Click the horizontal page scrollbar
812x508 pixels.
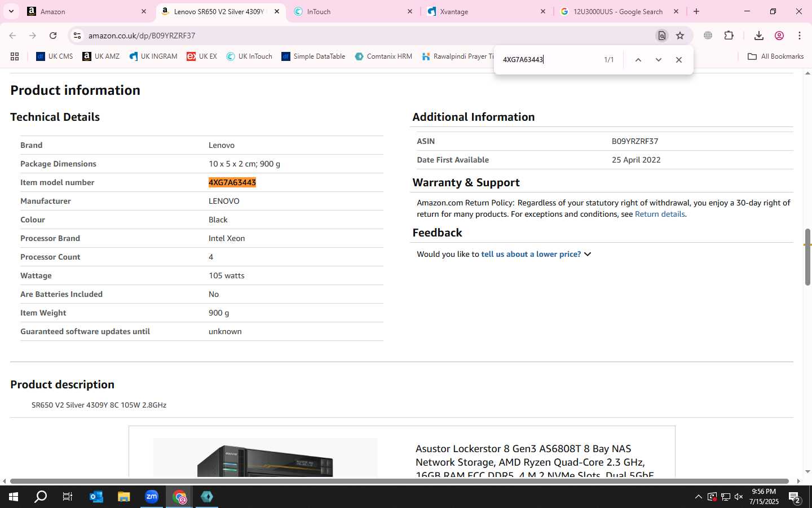(x=399, y=481)
